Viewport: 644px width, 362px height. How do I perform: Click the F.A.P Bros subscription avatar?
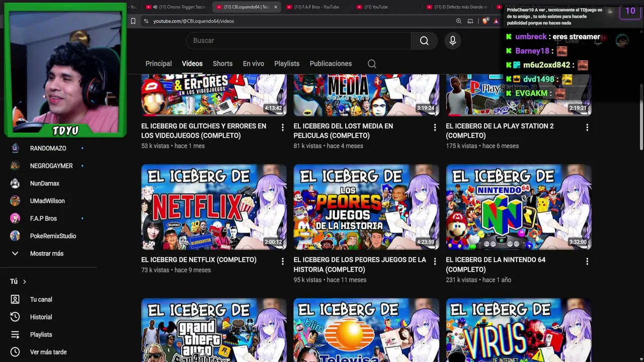(15, 219)
